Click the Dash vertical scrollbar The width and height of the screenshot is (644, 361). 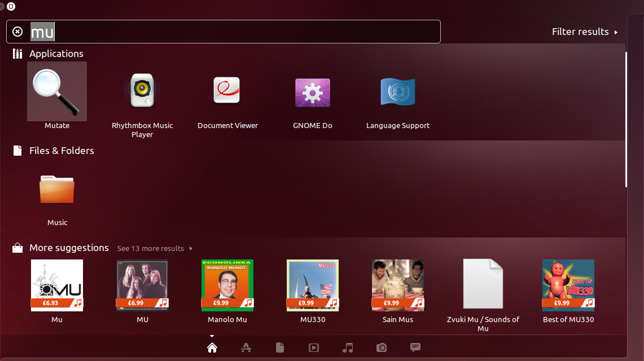[627, 120]
